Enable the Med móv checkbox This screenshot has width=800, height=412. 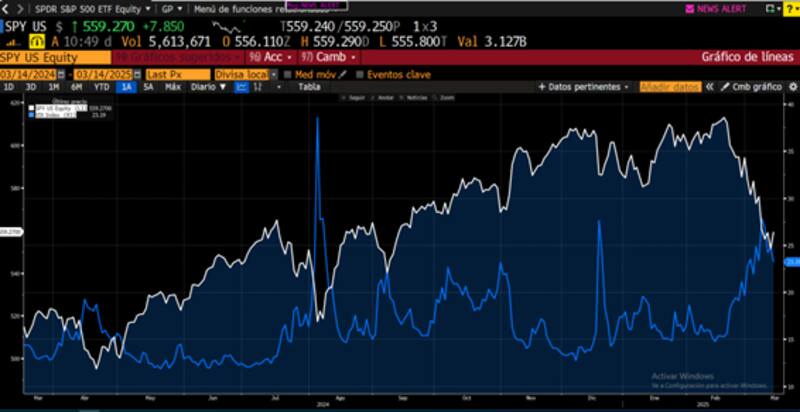[289, 74]
